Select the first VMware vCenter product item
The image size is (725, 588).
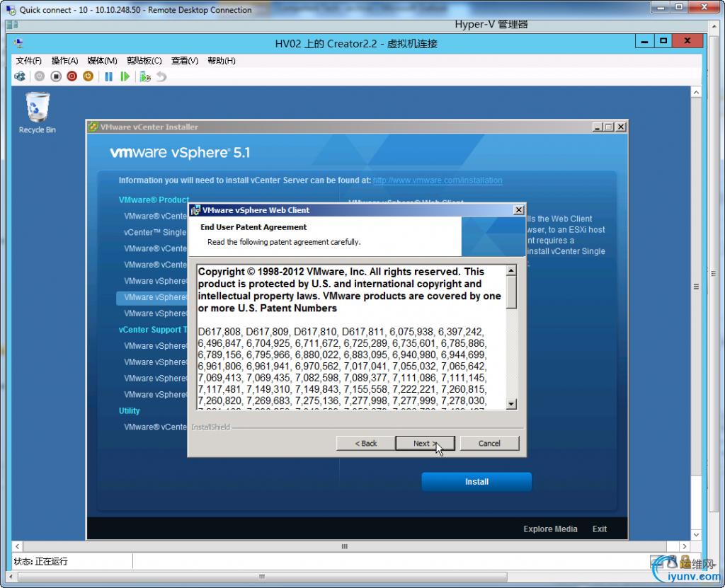click(155, 217)
